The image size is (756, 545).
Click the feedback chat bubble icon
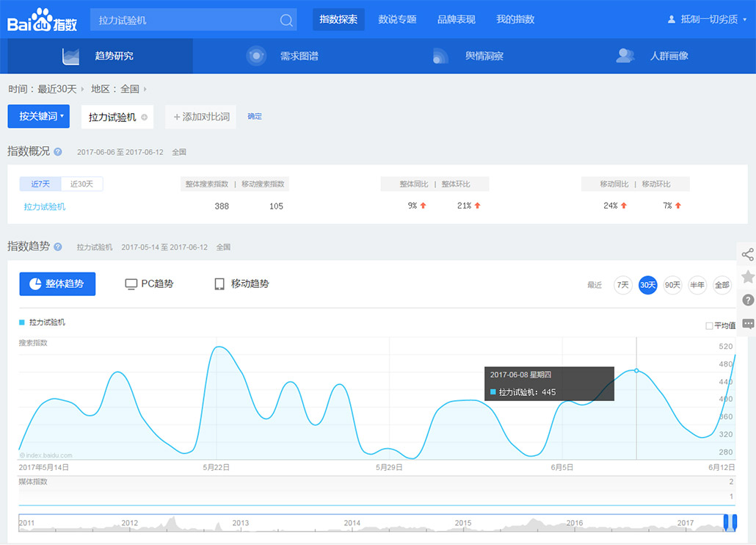pyautogui.click(x=748, y=323)
